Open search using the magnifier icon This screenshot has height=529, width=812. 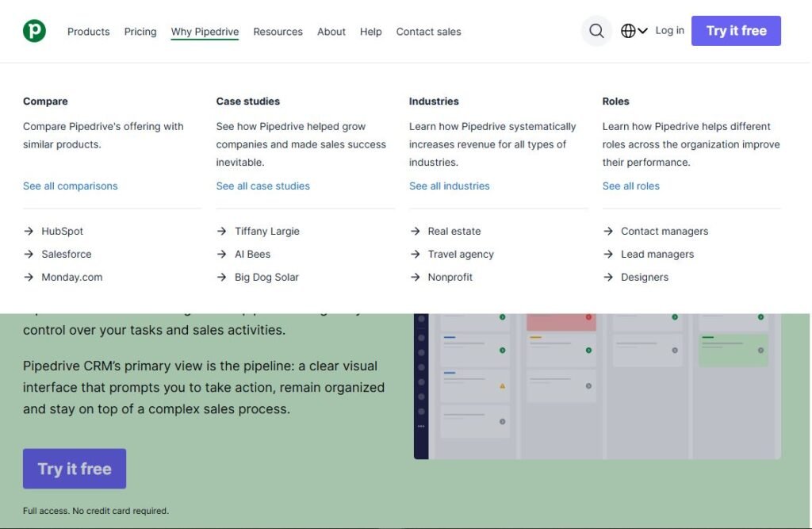pos(596,30)
